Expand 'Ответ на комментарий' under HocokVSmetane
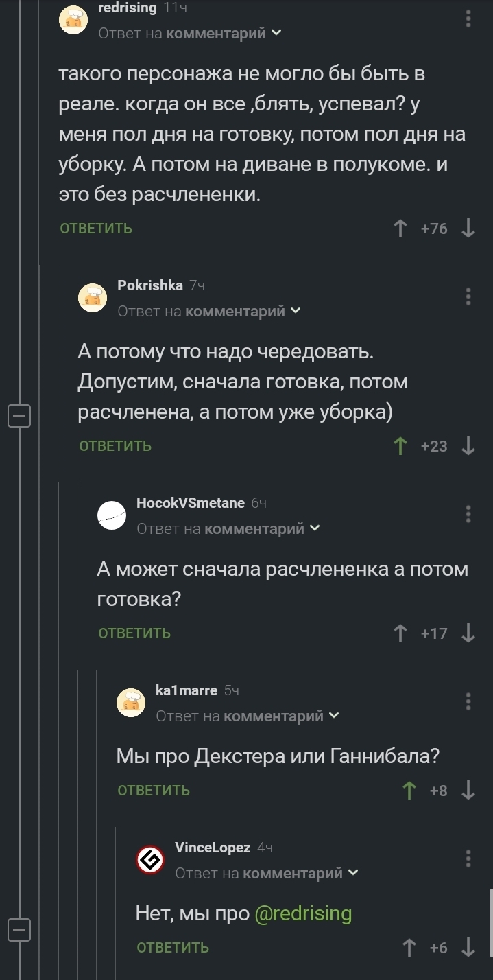Viewport: 493px width, 980px height. [228, 528]
